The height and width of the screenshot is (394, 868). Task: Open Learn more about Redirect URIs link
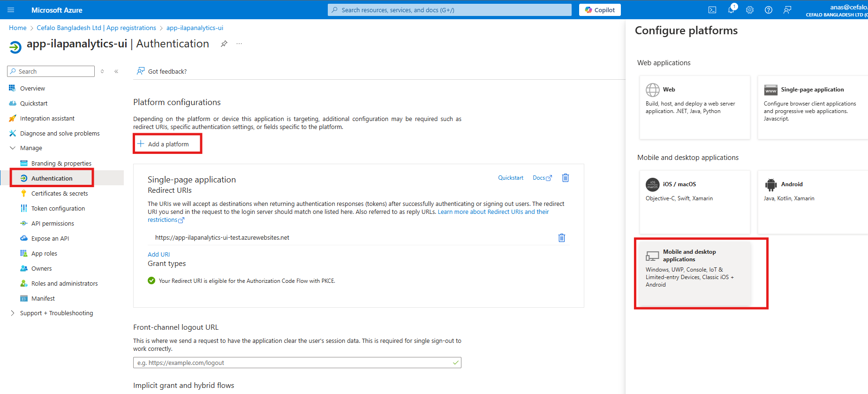pyautogui.click(x=493, y=212)
